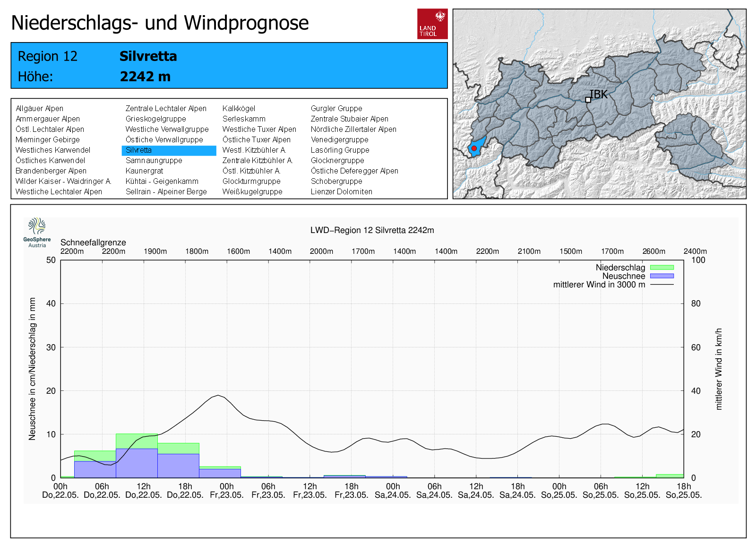Select Westliche Verwallgruppe in list
Screen dimensions: 756x545
coord(167,130)
